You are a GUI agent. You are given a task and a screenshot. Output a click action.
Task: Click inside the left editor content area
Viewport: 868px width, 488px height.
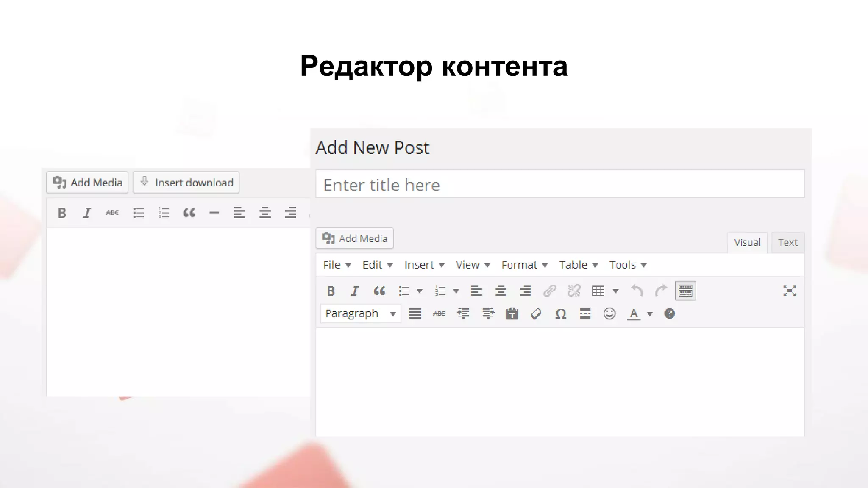(178, 312)
